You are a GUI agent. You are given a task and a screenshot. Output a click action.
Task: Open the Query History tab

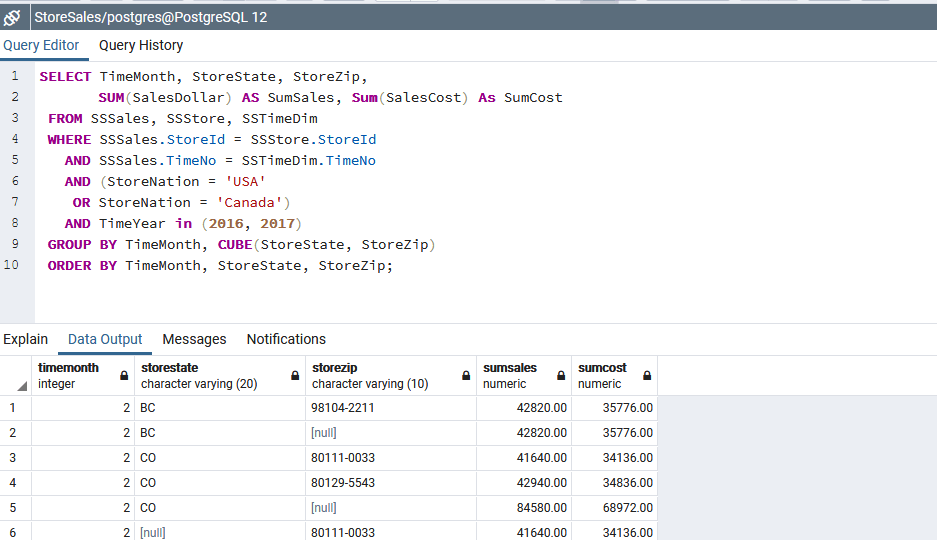click(x=141, y=45)
